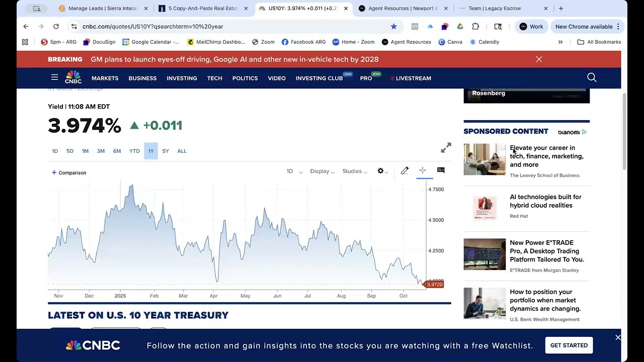
Task: Select the ALL chart range
Action: click(182, 151)
